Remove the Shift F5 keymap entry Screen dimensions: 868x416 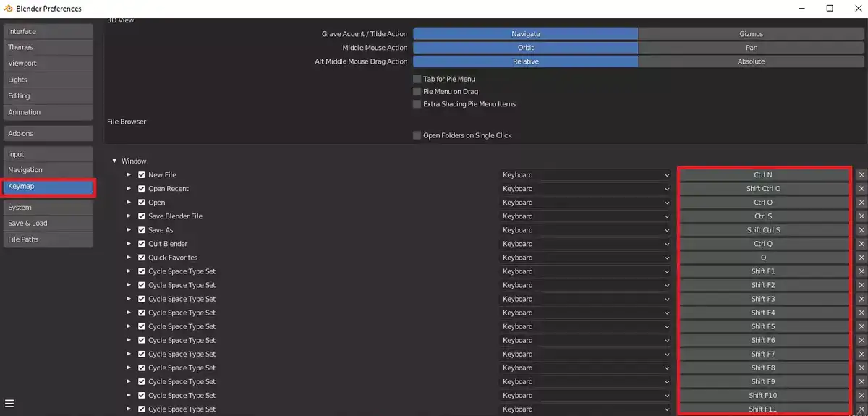[861, 326]
